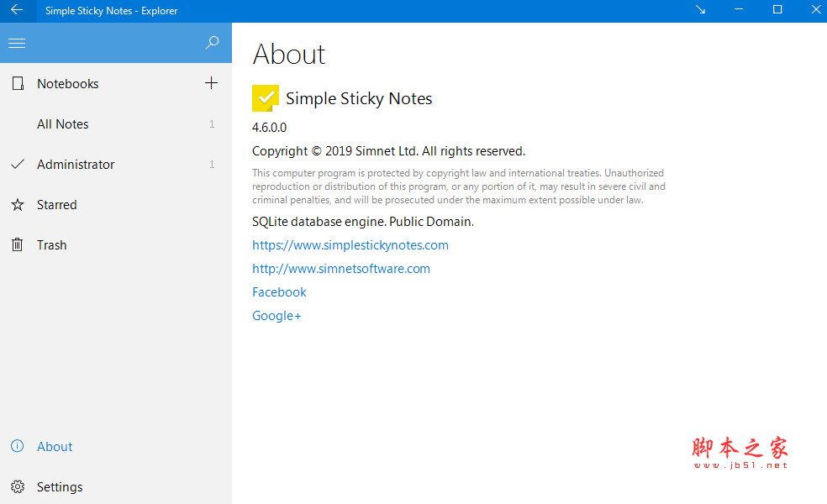
Task: Open the simnetsoftware.com link
Action: tap(341, 269)
